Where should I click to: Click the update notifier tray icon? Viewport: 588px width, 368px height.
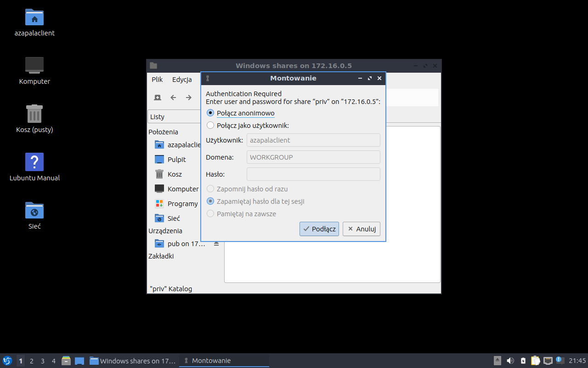560,360
